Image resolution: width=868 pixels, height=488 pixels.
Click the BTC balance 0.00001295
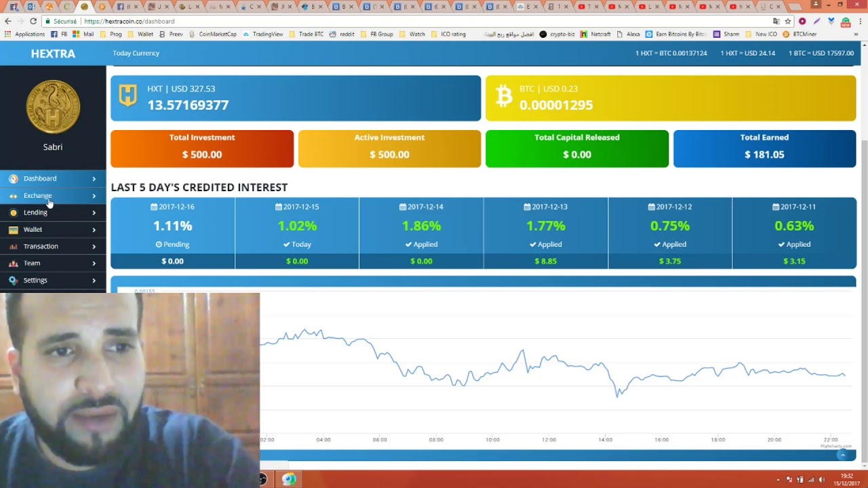[x=556, y=105]
